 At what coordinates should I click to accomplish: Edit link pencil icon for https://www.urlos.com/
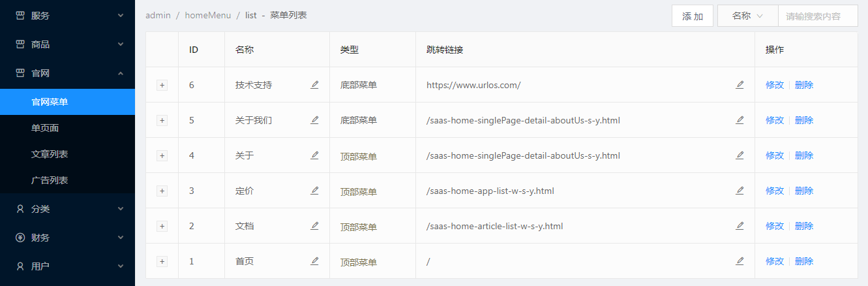pos(740,84)
